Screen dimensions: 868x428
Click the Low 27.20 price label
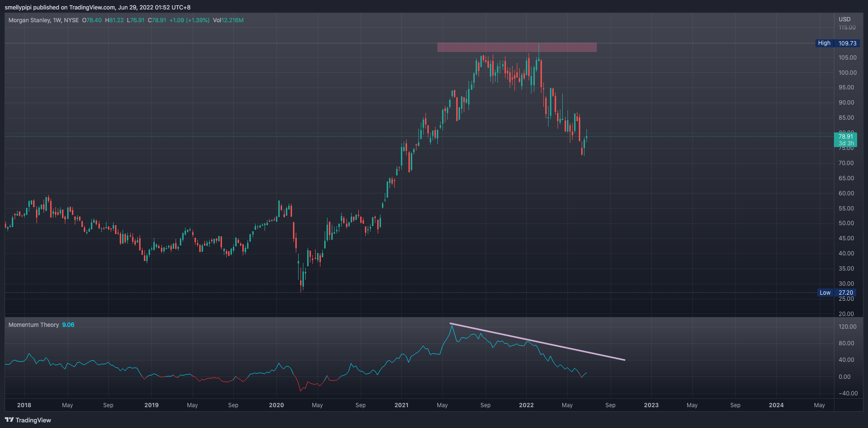tap(837, 293)
